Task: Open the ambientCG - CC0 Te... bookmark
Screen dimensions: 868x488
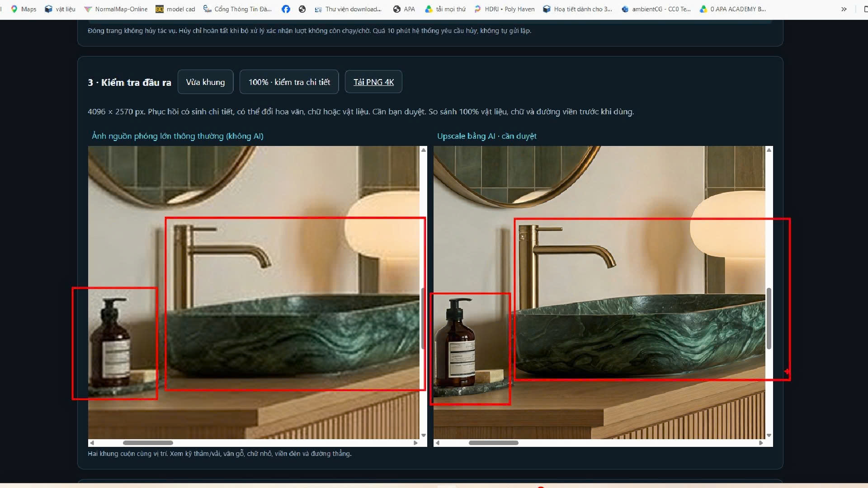Action: (x=656, y=9)
